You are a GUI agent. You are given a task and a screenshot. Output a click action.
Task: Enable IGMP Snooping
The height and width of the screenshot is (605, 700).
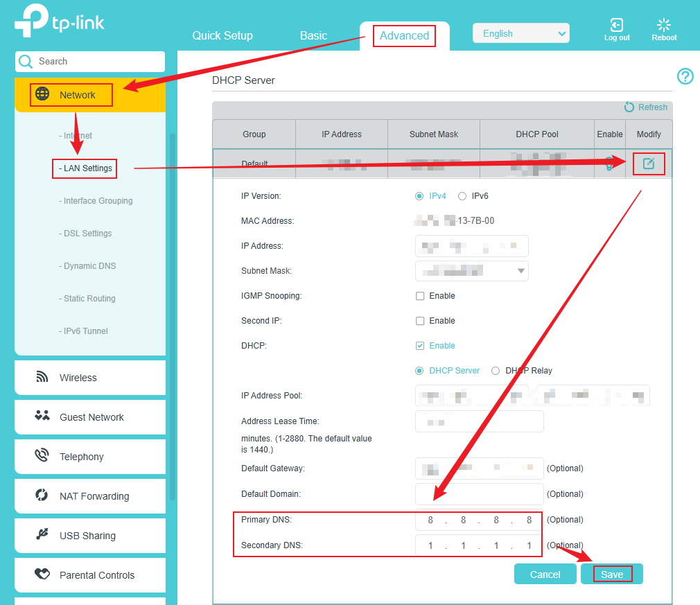pos(420,295)
